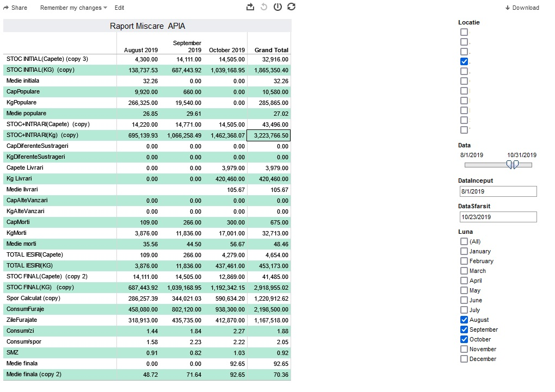
Task: Check the first Locatie checkbox
Action: (x=464, y=32)
